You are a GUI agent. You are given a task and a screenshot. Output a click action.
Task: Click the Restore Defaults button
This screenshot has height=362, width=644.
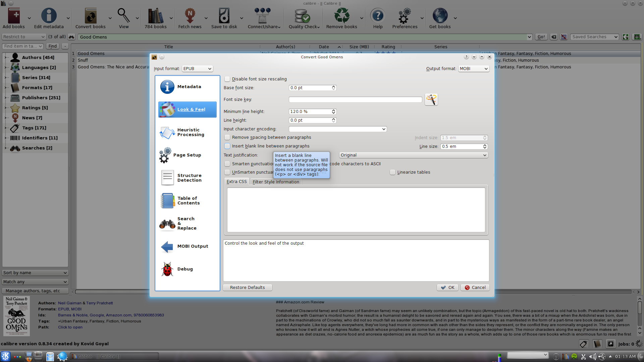click(x=247, y=288)
